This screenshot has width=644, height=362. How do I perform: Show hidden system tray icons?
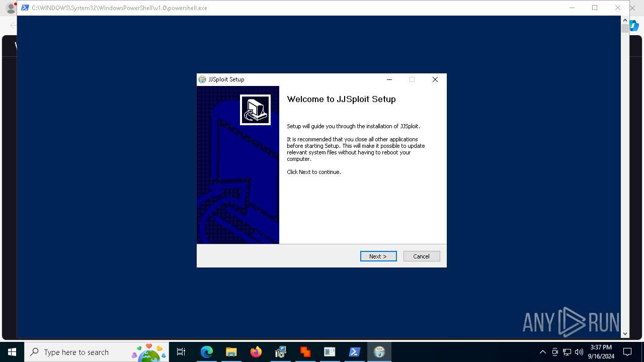542,352
